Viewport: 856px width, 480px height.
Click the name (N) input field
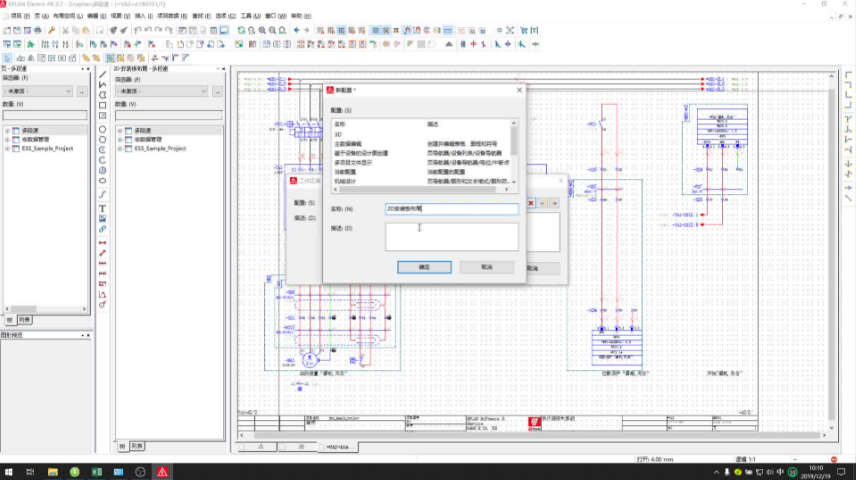pos(451,209)
